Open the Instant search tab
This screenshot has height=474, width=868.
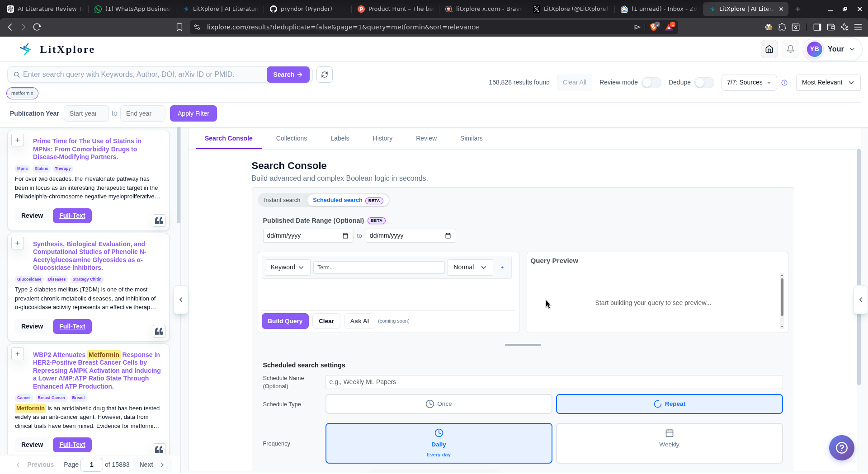coord(282,200)
